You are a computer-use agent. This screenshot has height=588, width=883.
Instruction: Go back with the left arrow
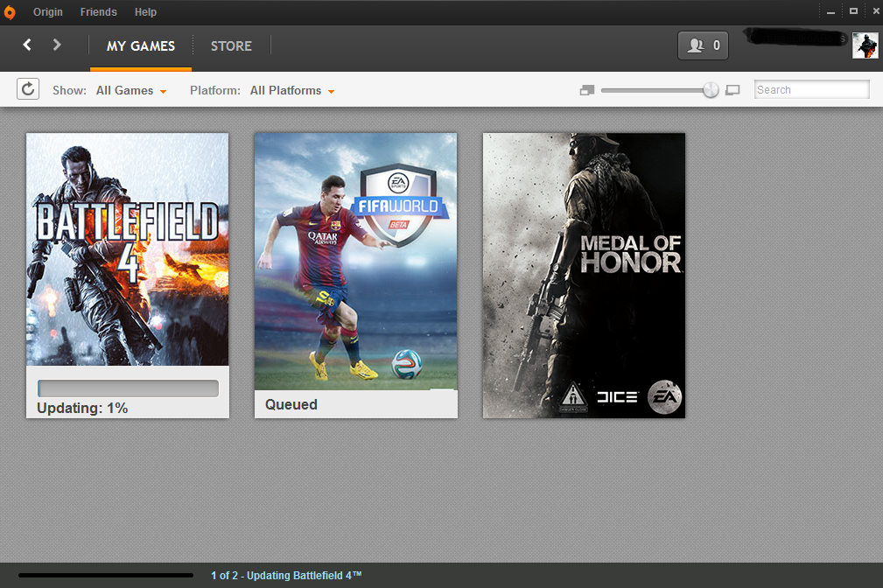27,45
